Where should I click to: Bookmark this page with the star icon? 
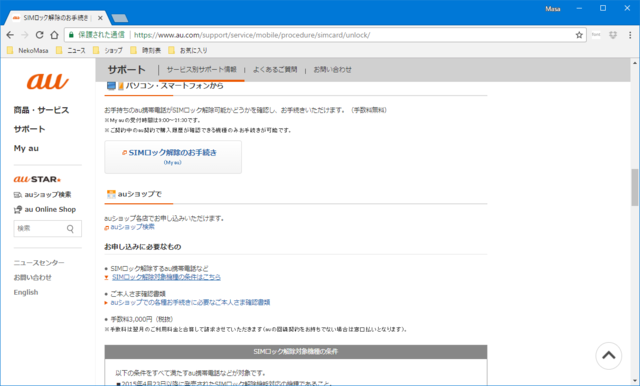click(579, 35)
